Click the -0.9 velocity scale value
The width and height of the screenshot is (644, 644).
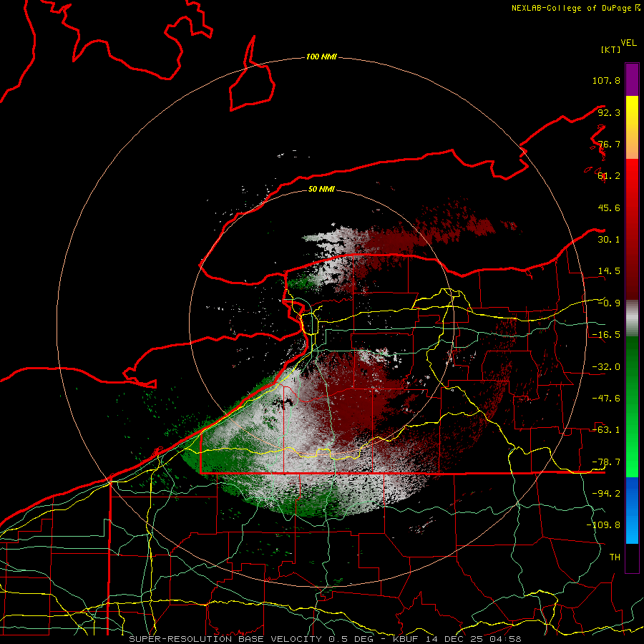(609, 303)
